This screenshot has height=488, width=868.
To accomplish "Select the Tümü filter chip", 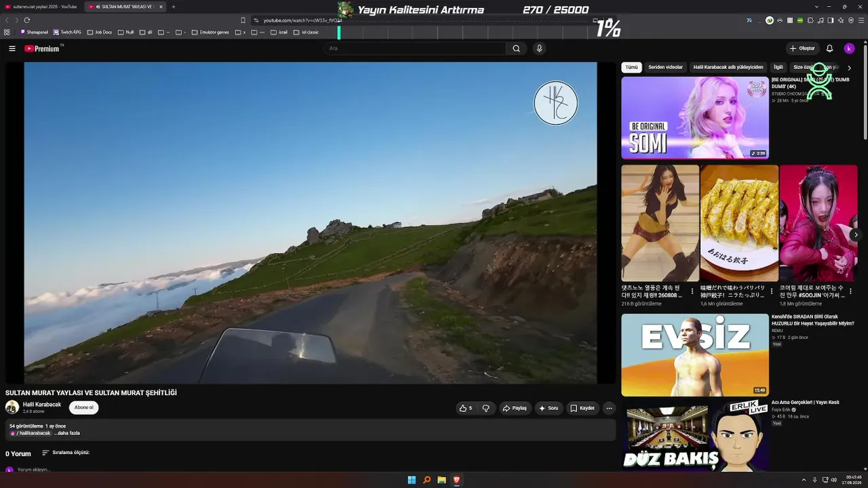I will [631, 68].
